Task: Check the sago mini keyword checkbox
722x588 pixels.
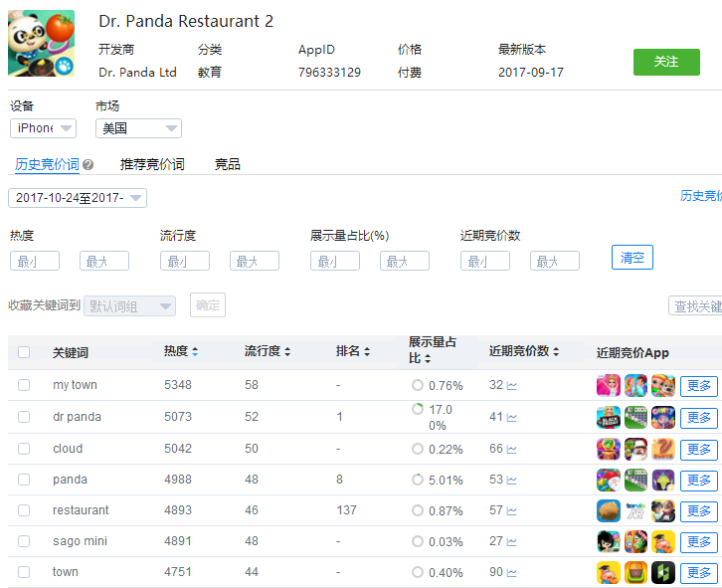Action: pyautogui.click(x=24, y=541)
